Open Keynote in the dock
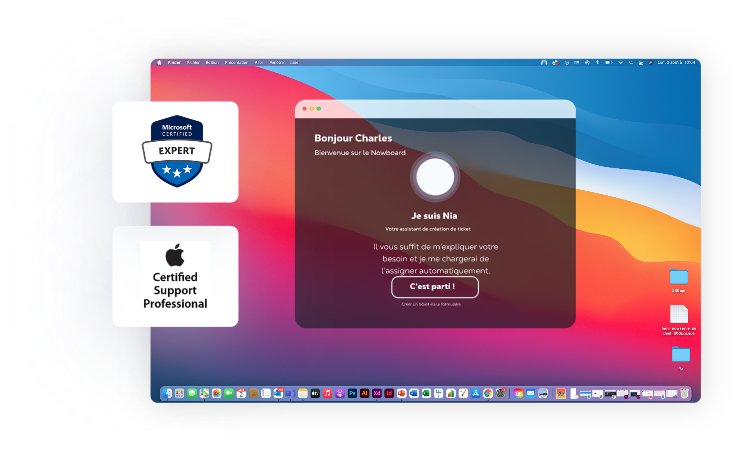Viewport: 746px width, 451px height. [439, 393]
